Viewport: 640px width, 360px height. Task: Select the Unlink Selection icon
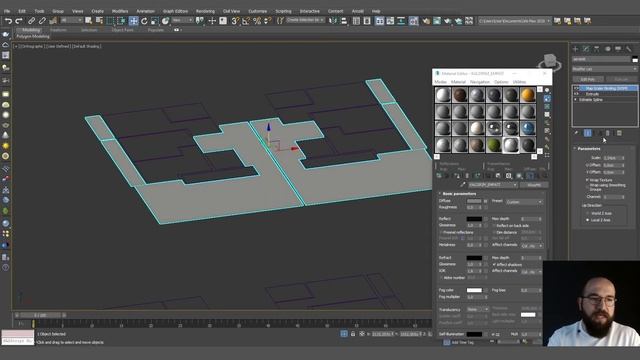click(x=42, y=21)
